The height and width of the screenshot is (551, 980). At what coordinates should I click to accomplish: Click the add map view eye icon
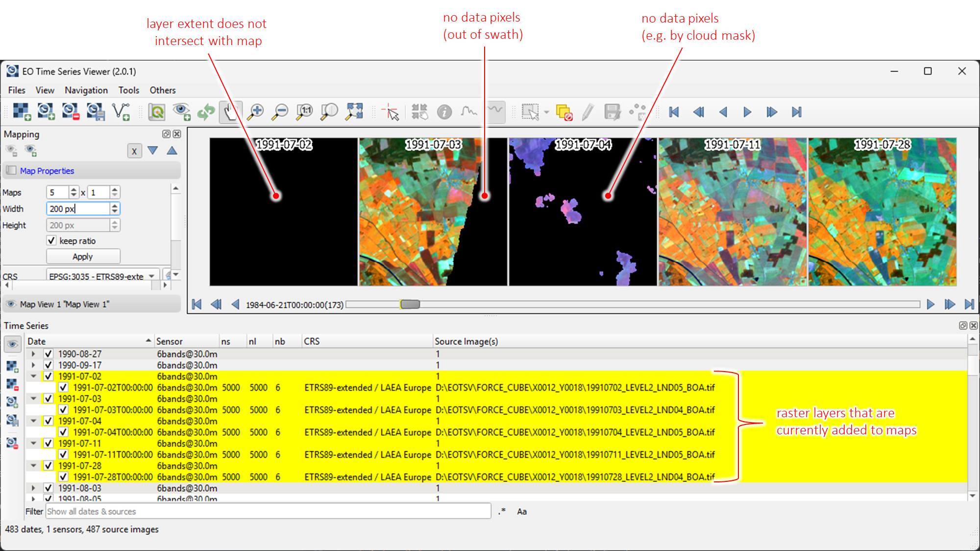181,112
